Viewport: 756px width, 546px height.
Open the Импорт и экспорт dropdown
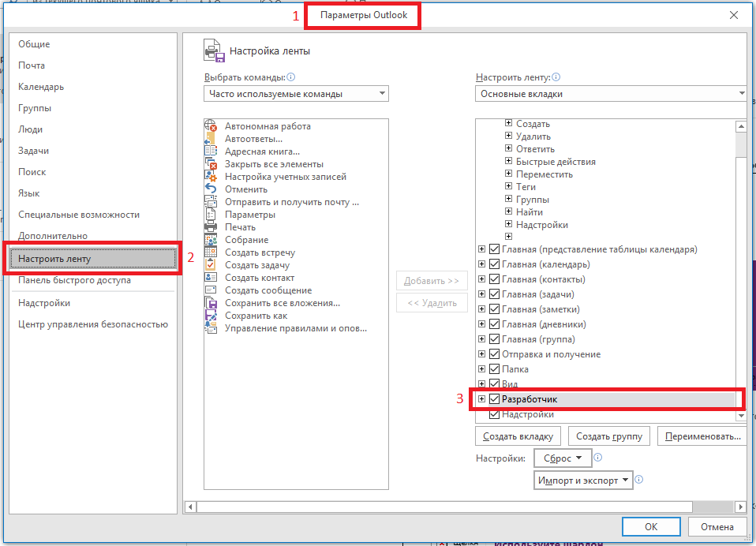point(583,480)
